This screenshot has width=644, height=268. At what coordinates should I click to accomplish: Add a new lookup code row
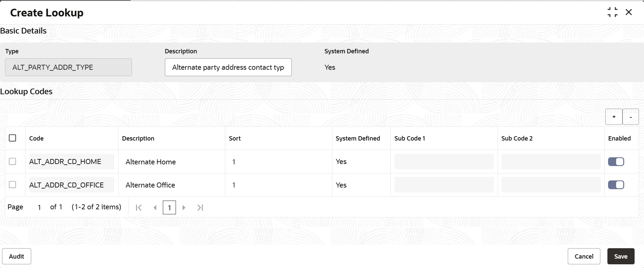(x=614, y=117)
